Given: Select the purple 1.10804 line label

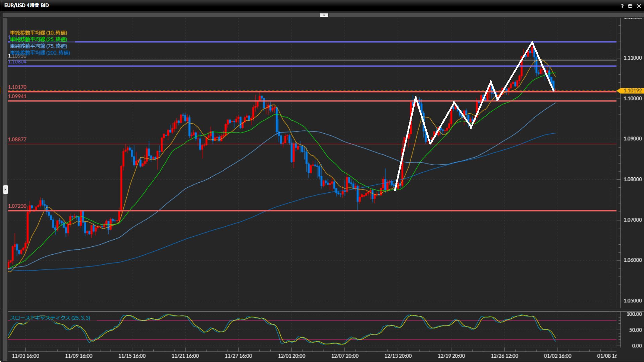Looking at the screenshot, I should click(17, 62).
